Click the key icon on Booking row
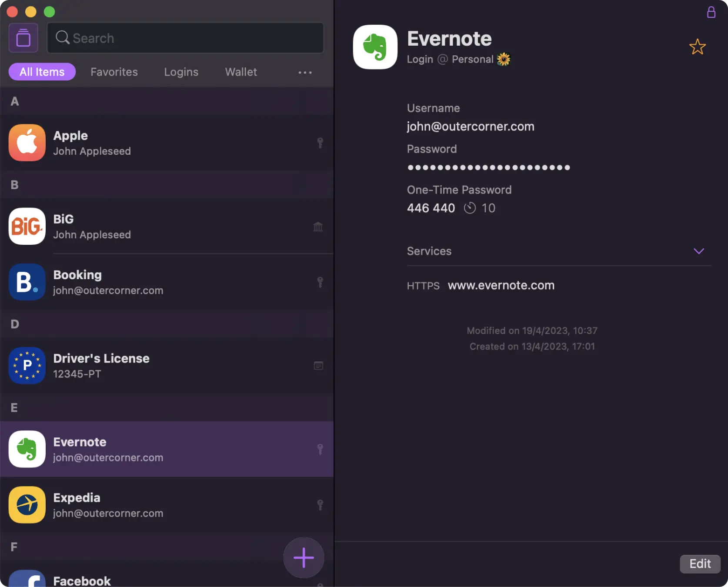This screenshot has width=728, height=587. [x=320, y=282]
